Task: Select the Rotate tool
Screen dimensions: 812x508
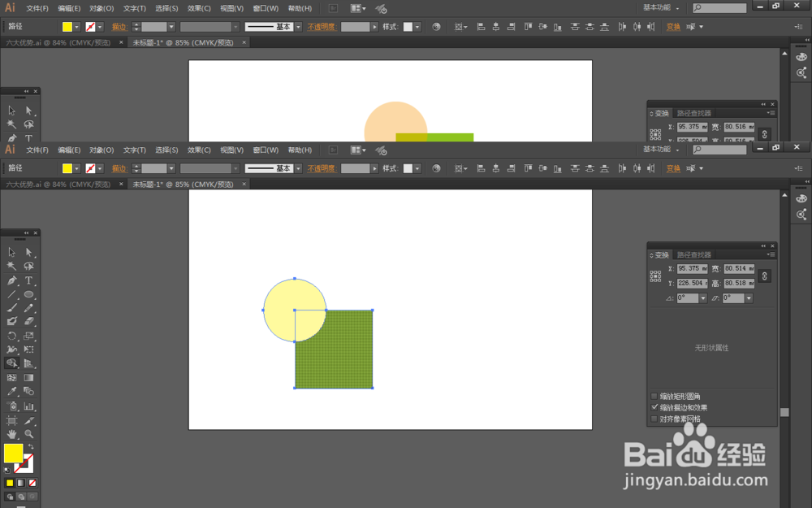Action: pyautogui.click(x=11, y=336)
